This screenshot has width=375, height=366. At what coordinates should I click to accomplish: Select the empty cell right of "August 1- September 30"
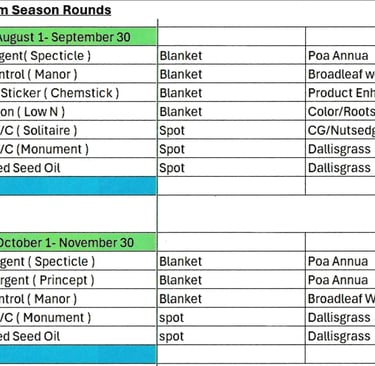231,37
